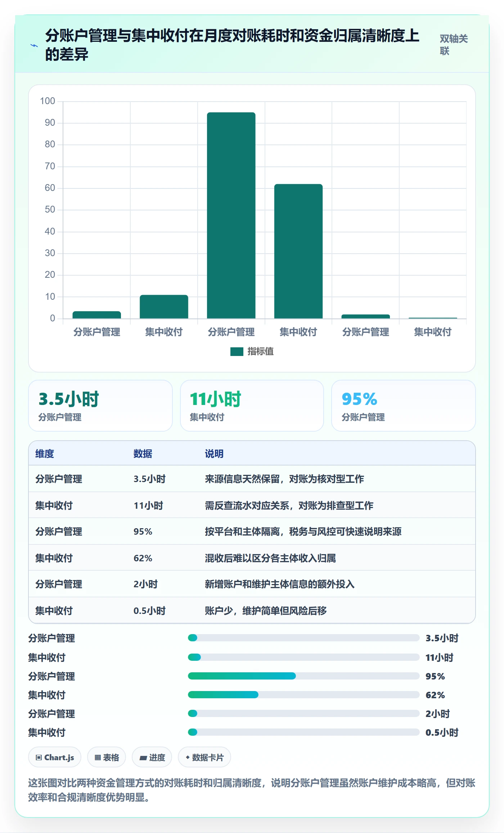This screenshot has width=504, height=833.
Task: Select the table cell 62%
Action: 143,558
